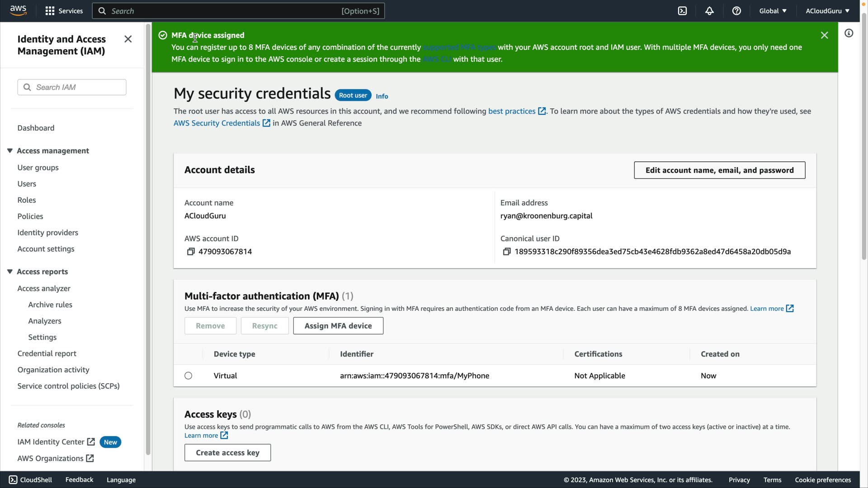The image size is (868, 488).
Task: Copy the AWS account ID
Action: pyautogui.click(x=191, y=252)
